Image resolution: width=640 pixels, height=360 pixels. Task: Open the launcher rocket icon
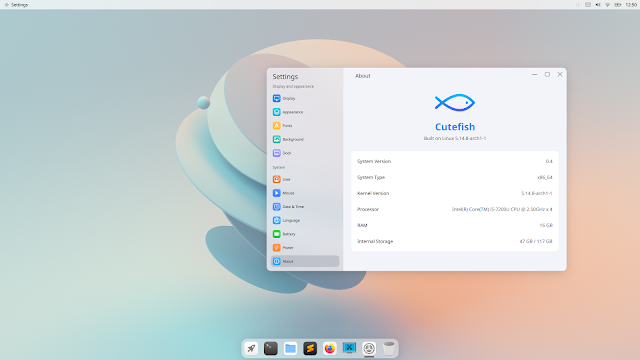coord(251,348)
